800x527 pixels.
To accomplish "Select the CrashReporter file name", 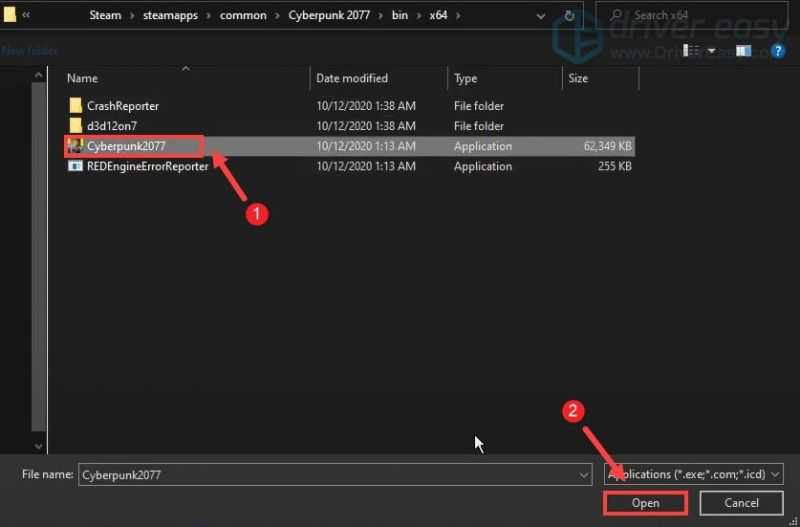I will [123, 106].
